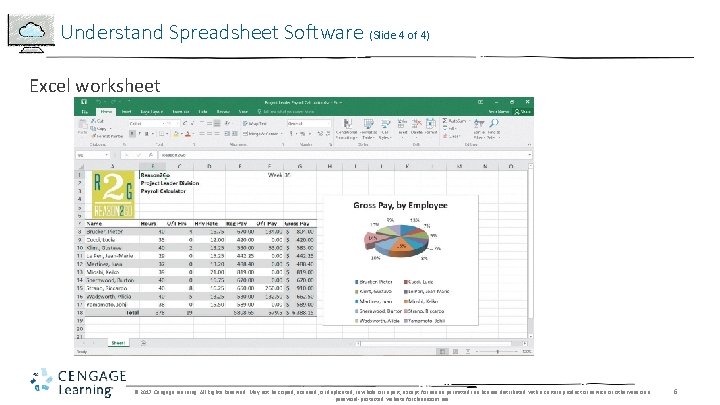The height and width of the screenshot is (405, 720).
Task: Click the Top Align icon
Action: click(202, 124)
